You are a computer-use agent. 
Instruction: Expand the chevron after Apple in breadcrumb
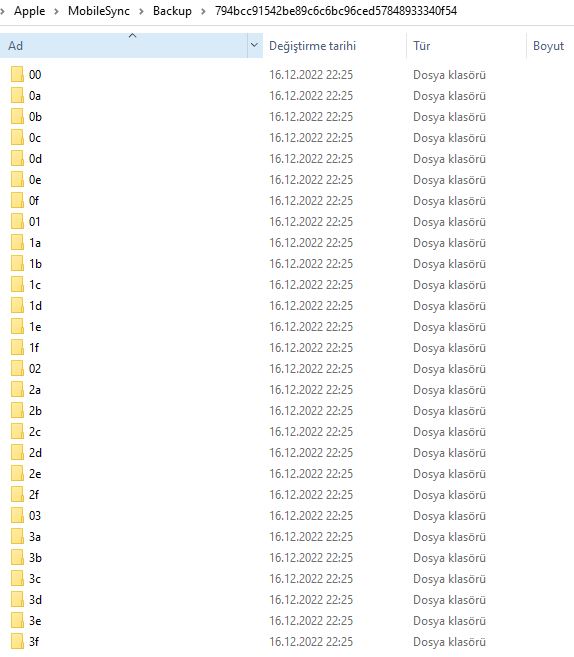pyautogui.click(x=57, y=11)
